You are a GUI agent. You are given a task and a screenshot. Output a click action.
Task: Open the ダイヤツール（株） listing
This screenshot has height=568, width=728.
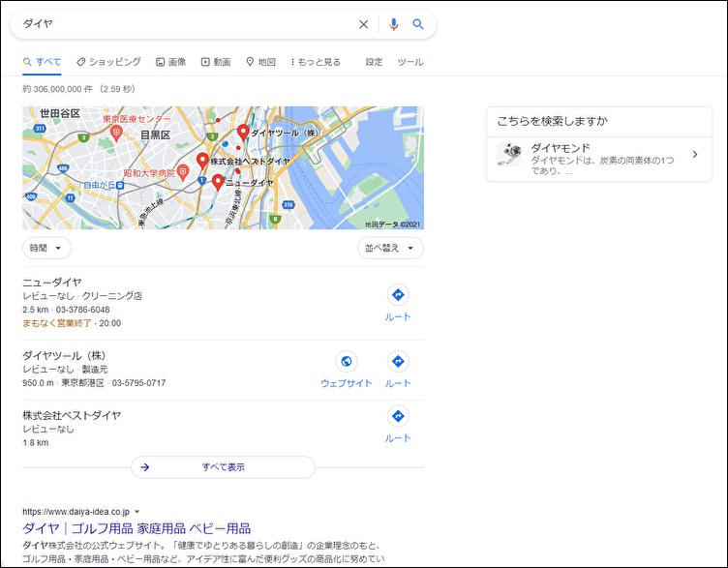(x=65, y=355)
